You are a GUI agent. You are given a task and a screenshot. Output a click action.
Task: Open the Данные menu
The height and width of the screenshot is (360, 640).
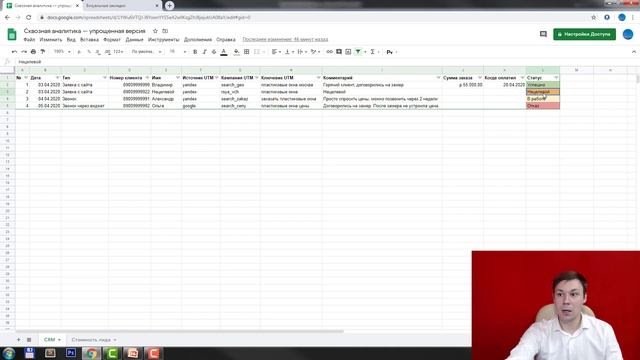pyautogui.click(x=134, y=40)
